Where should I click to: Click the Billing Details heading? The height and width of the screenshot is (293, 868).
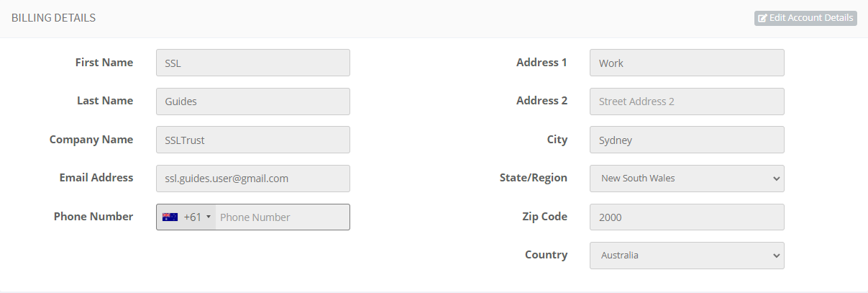pyautogui.click(x=54, y=18)
